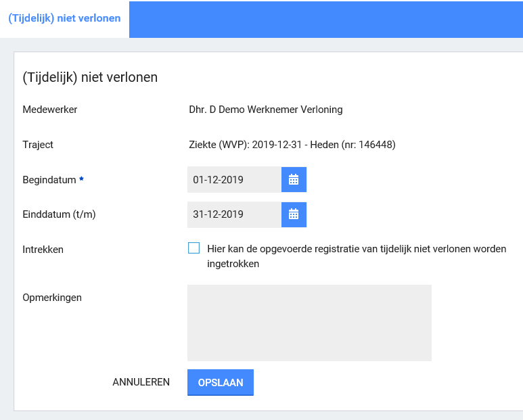The image size is (523, 420).
Task: Click the Ziekte (WVP) traject text
Action: (x=292, y=145)
